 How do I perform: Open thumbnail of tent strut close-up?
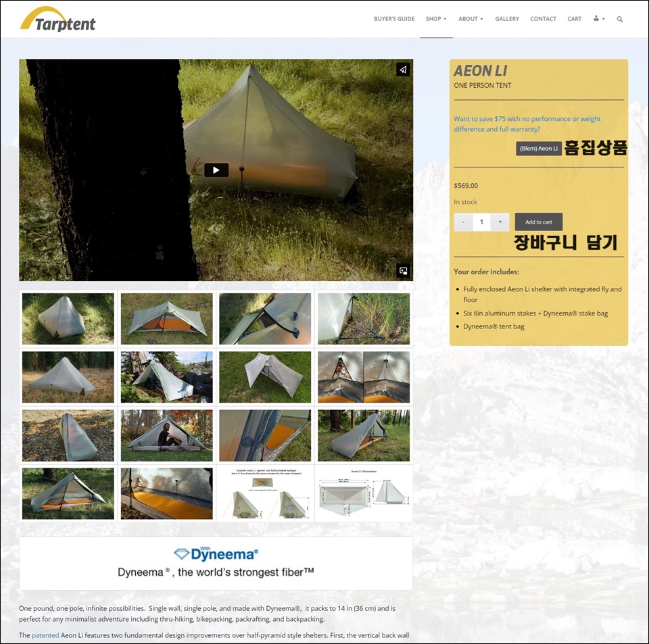coord(265,319)
